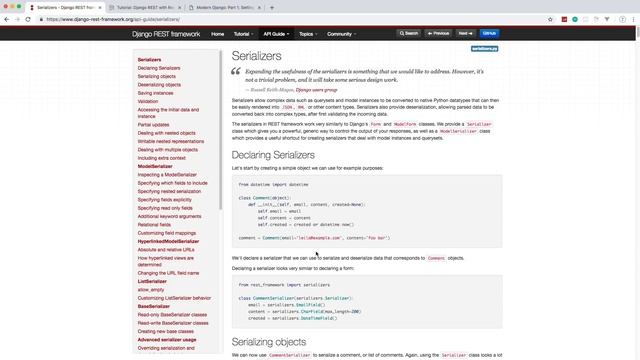The width and height of the screenshot is (640, 360).
Task: Switch to the Tutorial Django REST tab
Action: coord(146,7)
